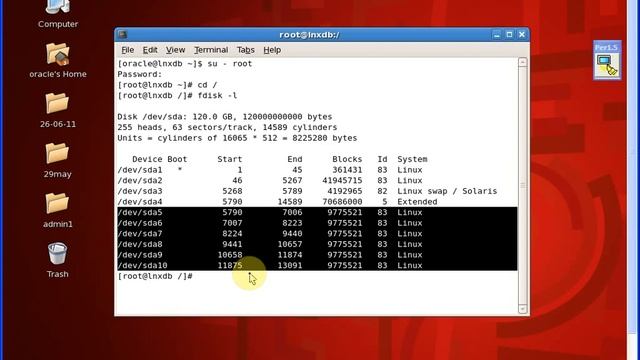Image resolution: width=640 pixels, height=360 pixels.
Task: Click the root@lnxdb:/ title bar text
Action: coord(309,35)
